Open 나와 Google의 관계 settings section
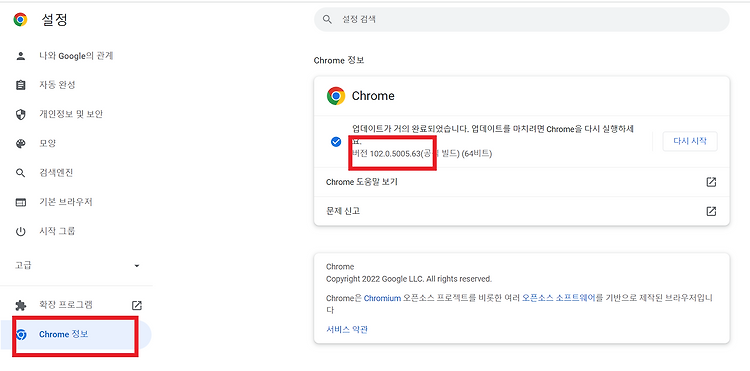This screenshot has width=750, height=371. [76, 56]
